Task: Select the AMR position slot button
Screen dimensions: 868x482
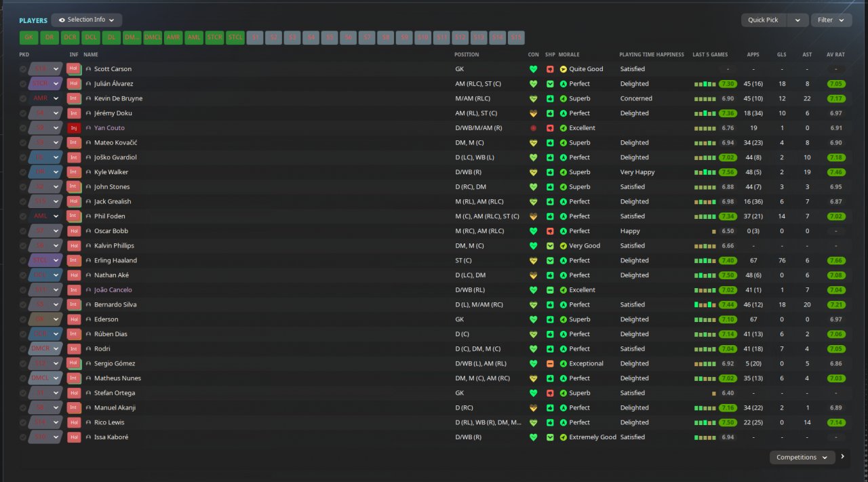Action: pyautogui.click(x=174, y=38)
